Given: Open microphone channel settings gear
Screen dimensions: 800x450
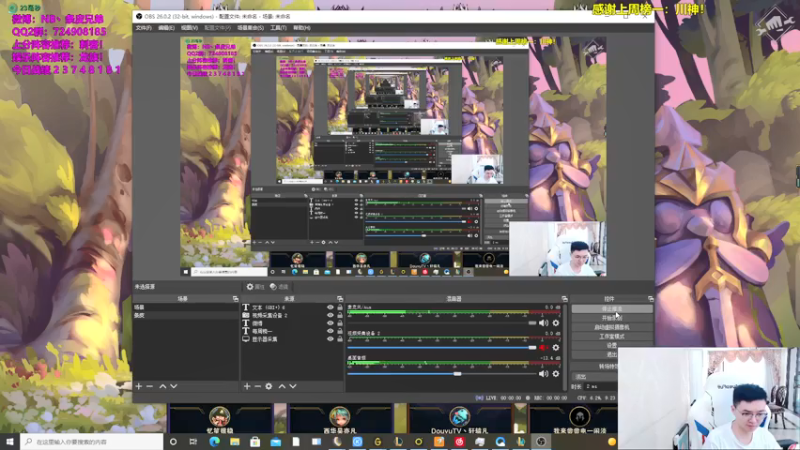Looking at the screenshot, I should tap(556, 323).
